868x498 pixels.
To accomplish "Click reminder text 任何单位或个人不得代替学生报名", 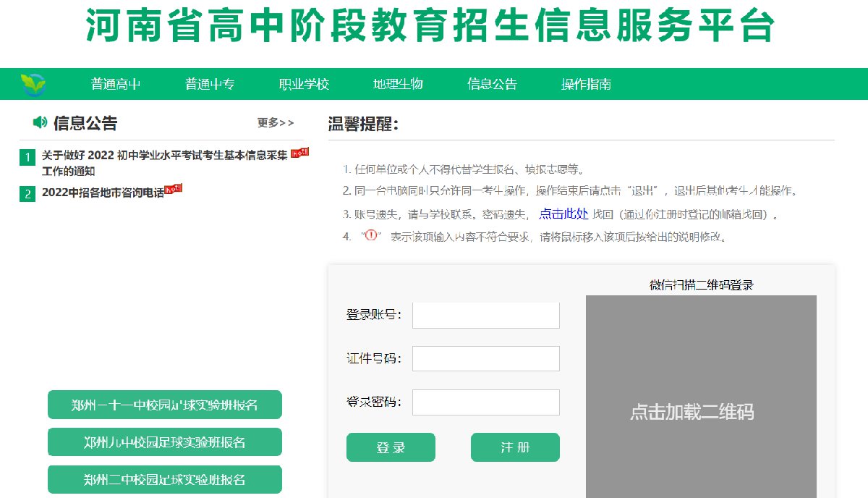I will (463, 169).
